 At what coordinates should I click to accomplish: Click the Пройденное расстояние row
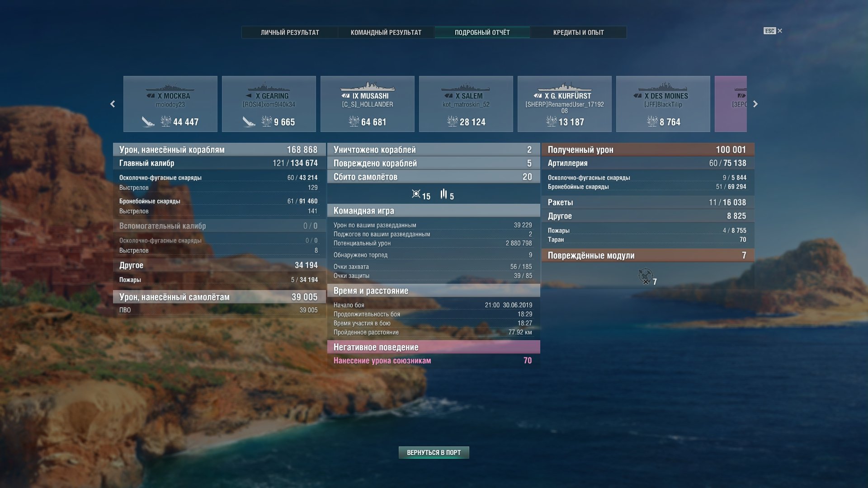point(434,332)
